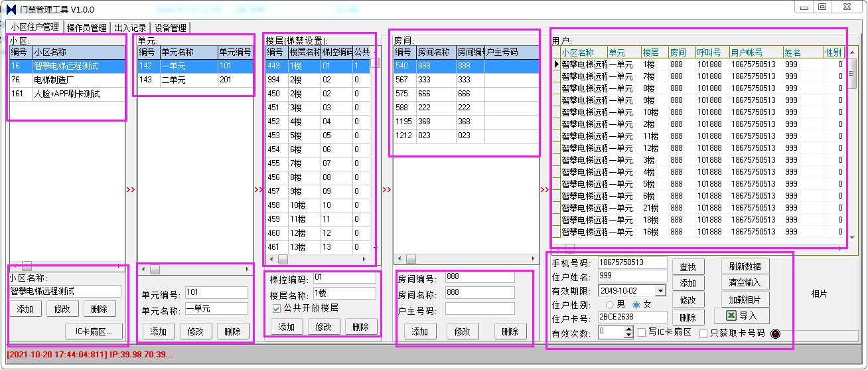Open the IC卡扇区... dialog button
Image resolution: width=868 pixels, height=370 pixels.
[94, 331]
